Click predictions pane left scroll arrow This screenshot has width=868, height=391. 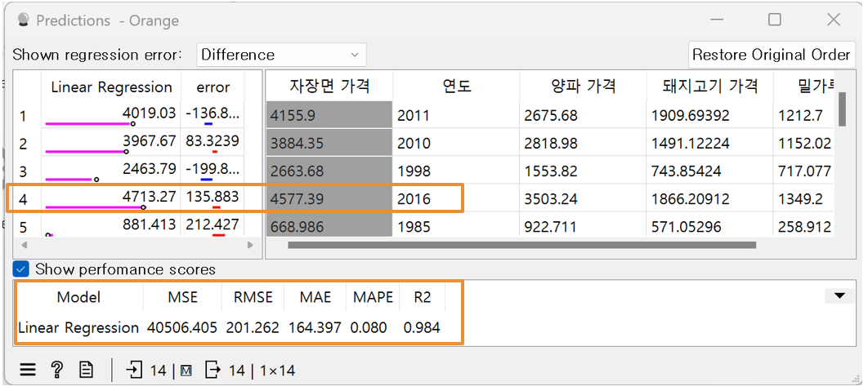23,244
